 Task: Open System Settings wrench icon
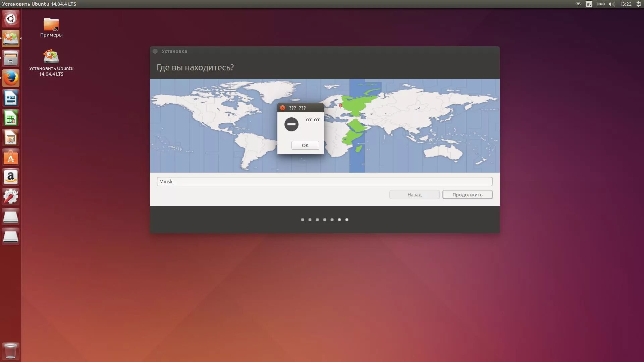11,197
